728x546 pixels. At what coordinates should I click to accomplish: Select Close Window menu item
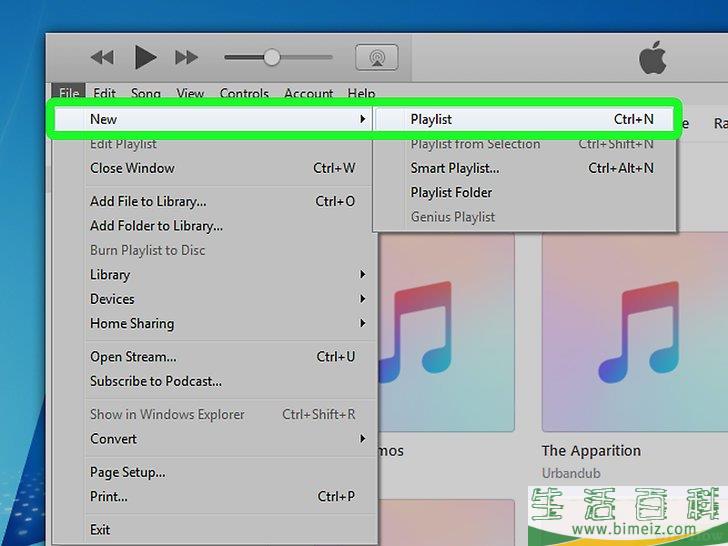[x=213, y=168]
